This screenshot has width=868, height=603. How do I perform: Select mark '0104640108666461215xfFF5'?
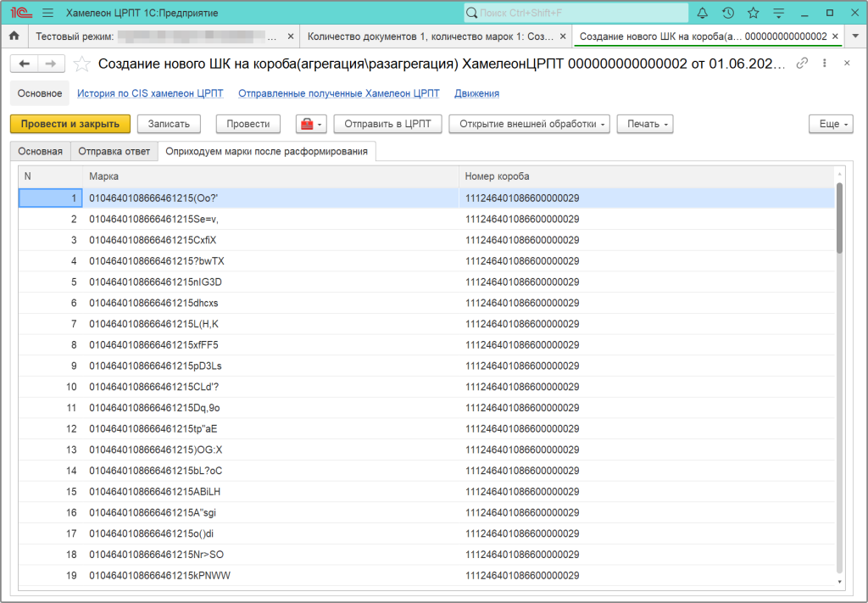coord(270,345)
